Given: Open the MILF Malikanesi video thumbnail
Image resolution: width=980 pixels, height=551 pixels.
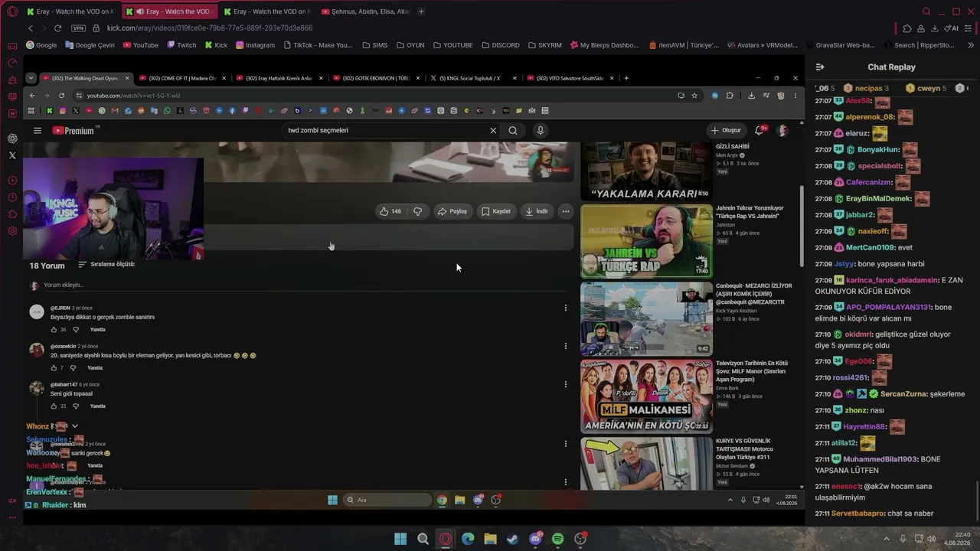Looking at the screenshot, I should click(646, 396).
